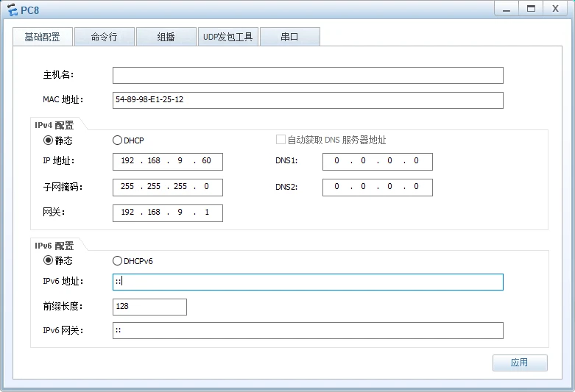Click the 应用 button
The width and height of the screenshot is (575, 392).
(x=519, y=363)
